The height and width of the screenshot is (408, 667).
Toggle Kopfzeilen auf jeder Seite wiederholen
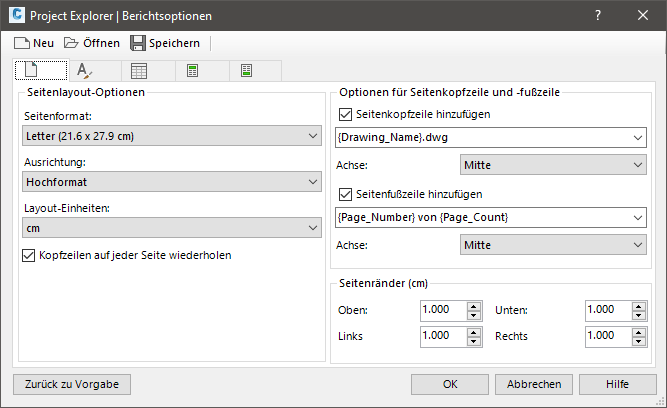pyautogui.click(x=28, y=255)
